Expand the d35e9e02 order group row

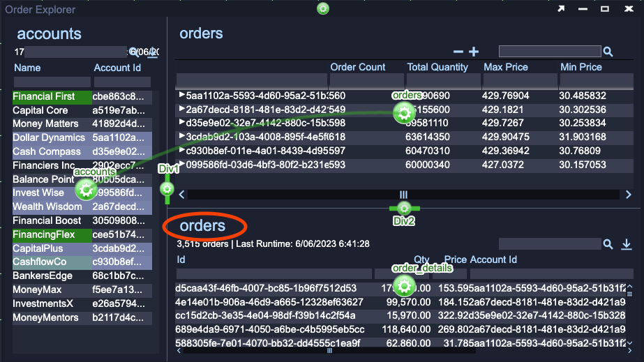coord(182,123)
